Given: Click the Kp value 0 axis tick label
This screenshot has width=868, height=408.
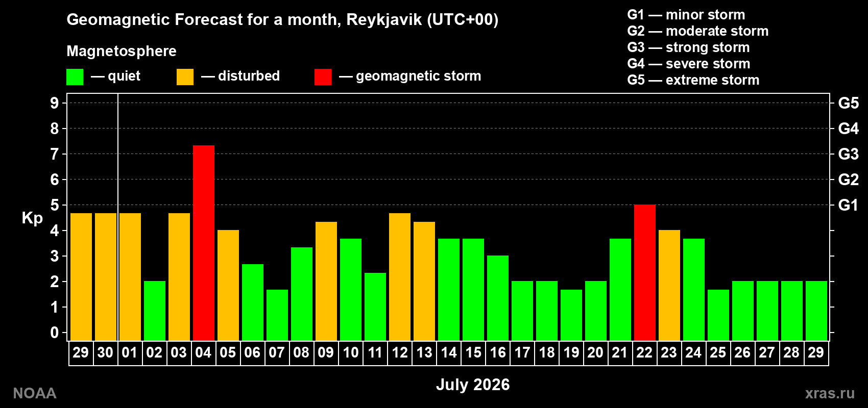Looking at the screenshot, I should click(x=55, y=333).
